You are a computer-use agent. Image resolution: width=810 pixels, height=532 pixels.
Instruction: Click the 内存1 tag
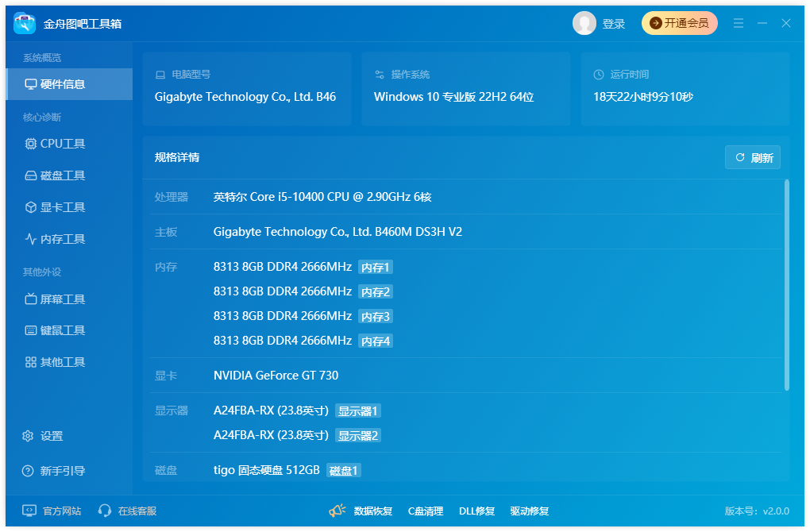point(376,267)
